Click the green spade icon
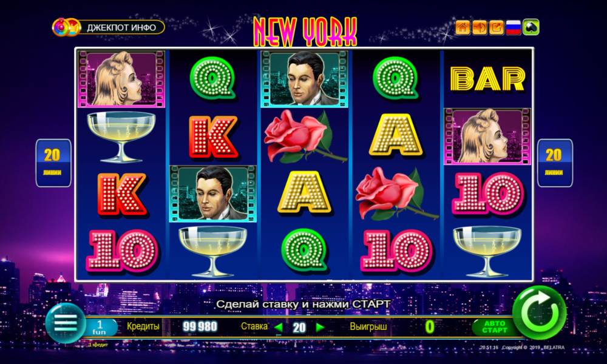 (531, 27)
